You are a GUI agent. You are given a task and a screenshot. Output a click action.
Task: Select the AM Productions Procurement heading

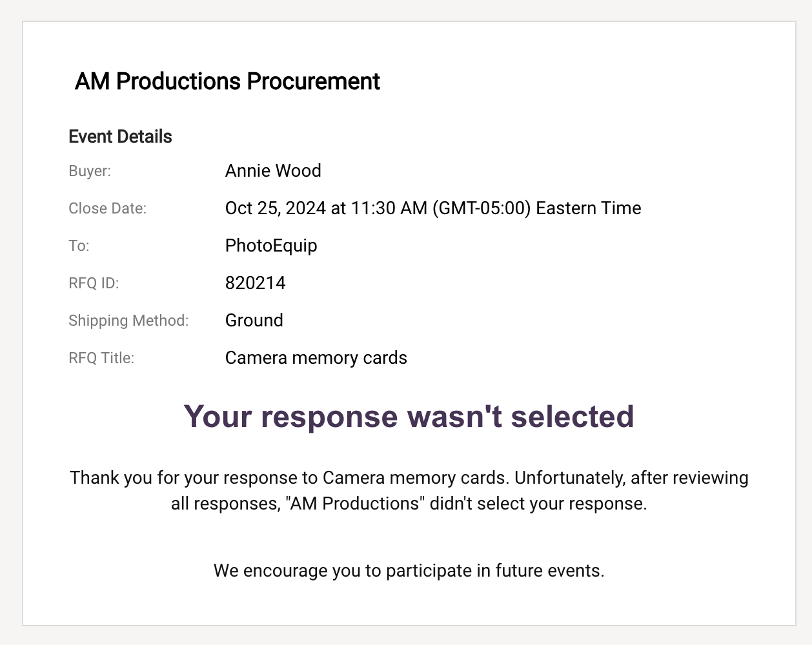pos(227,81)
